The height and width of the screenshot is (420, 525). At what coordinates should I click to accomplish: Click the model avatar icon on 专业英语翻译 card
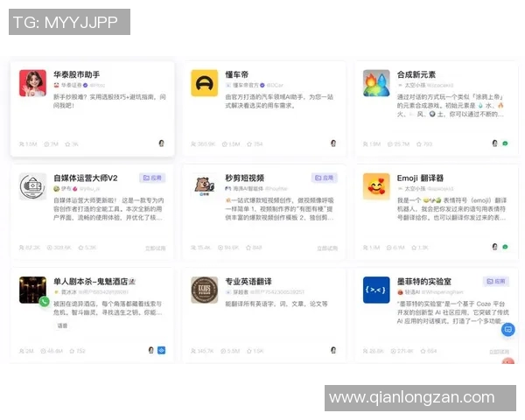click(333, 350)
